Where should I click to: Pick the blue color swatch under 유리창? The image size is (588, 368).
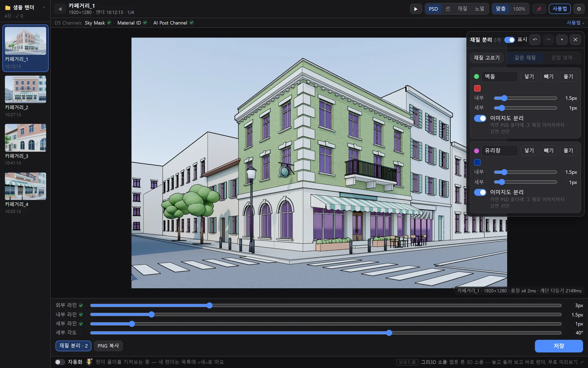[477, 162]
